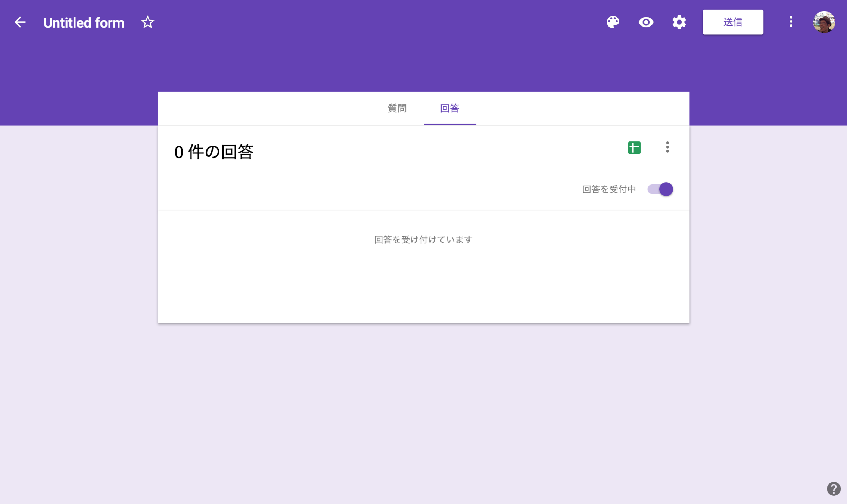The height and width of the screenshot is (504, 847).
Task: Open the help question mark icon
Action: tap(833, 489)
